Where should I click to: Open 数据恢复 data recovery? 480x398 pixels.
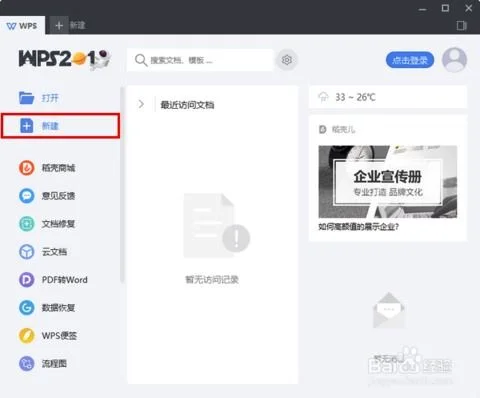[47, 308]
